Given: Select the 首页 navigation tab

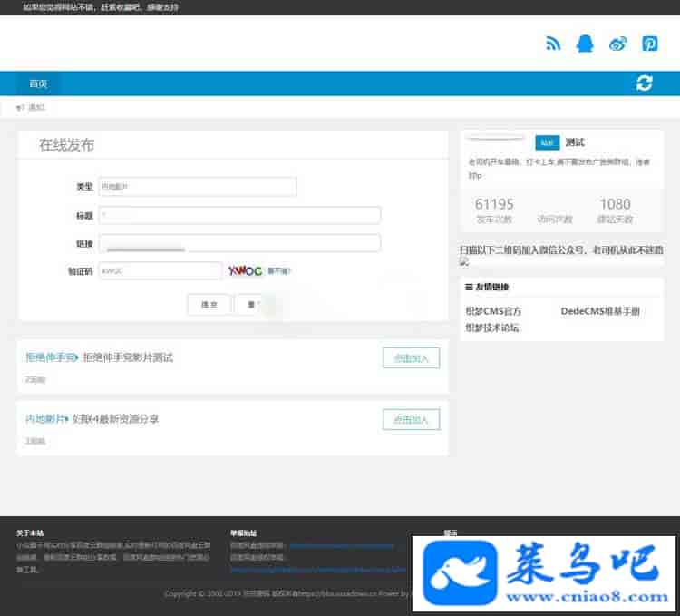Looking at the screenshot, I should pyautogui.click(x=38, y=83).
